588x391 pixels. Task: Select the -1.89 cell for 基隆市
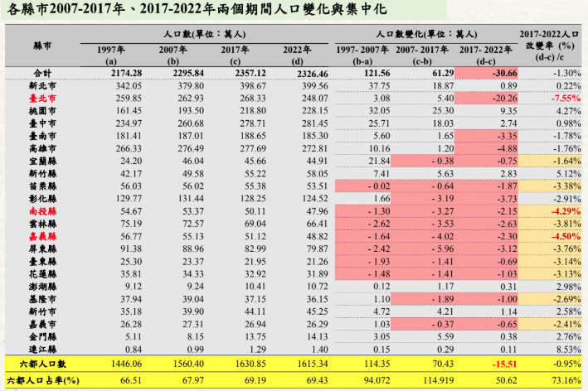tap(423, 299)
